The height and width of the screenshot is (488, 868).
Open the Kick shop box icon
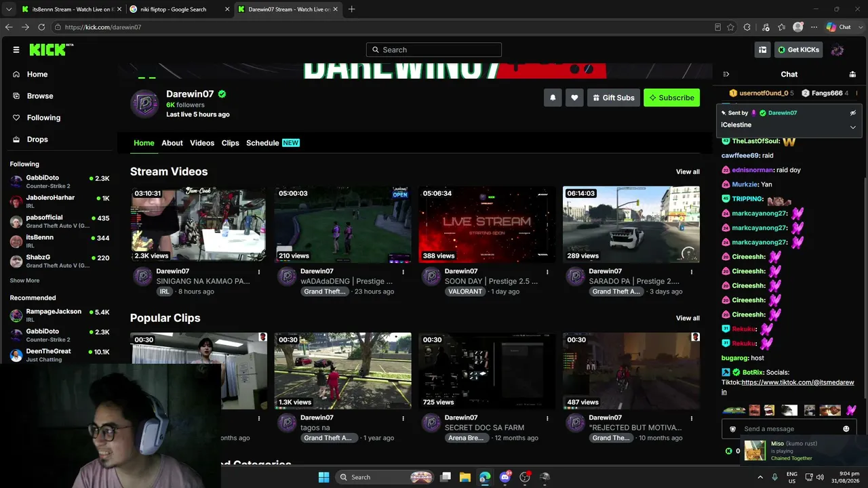(763, 49)
